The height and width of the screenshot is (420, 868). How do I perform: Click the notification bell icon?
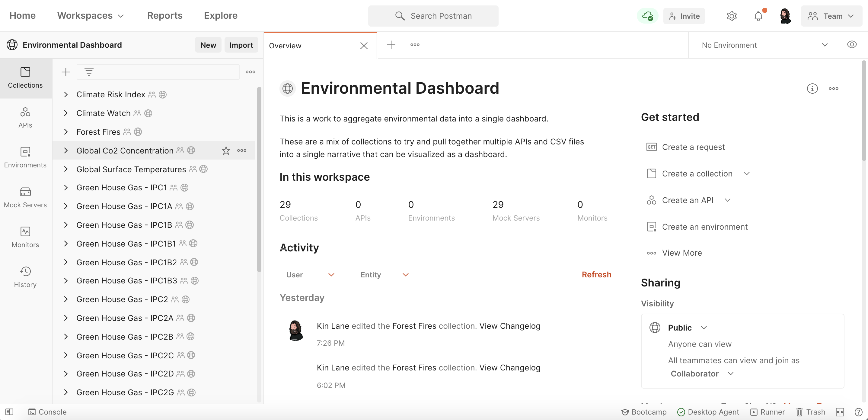pos(759,15)
